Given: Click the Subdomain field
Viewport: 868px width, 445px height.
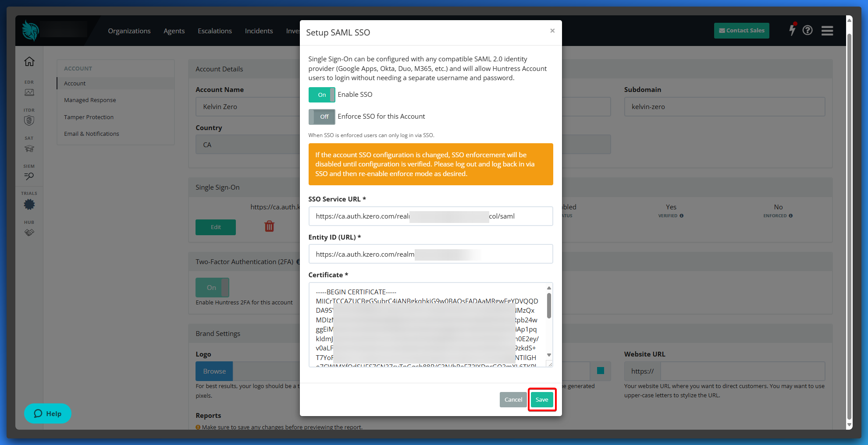Looking at the screenshot, I should [725, 107].
